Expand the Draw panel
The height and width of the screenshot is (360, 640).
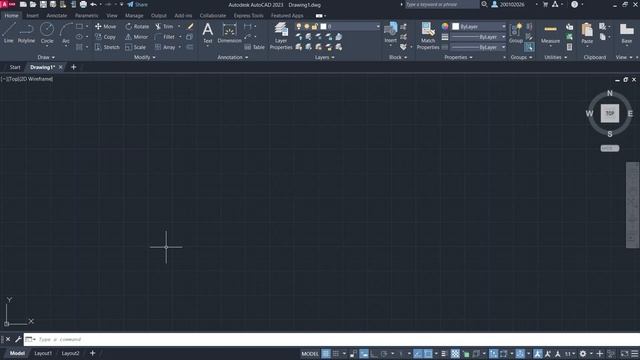(x=46, y=58)
